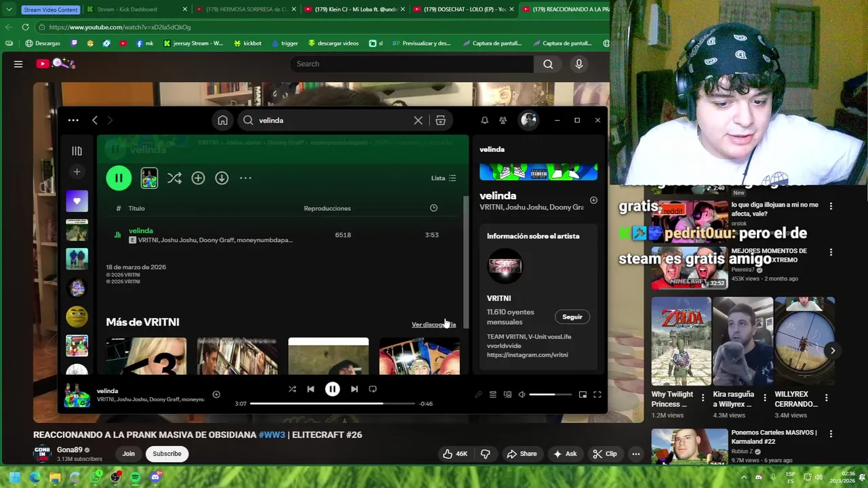Open connect to device icon
The height and width of the screenshot is (488, 868).
pos(507,394)
